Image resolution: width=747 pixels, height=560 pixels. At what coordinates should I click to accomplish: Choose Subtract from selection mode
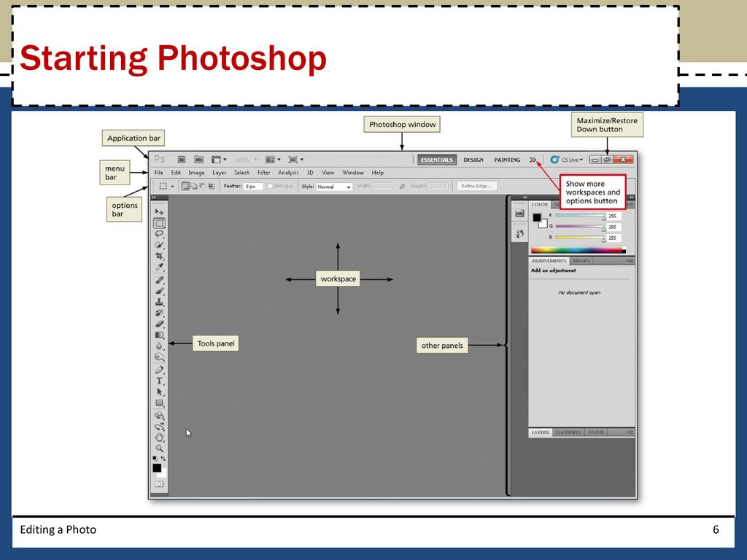click(203, 186)
